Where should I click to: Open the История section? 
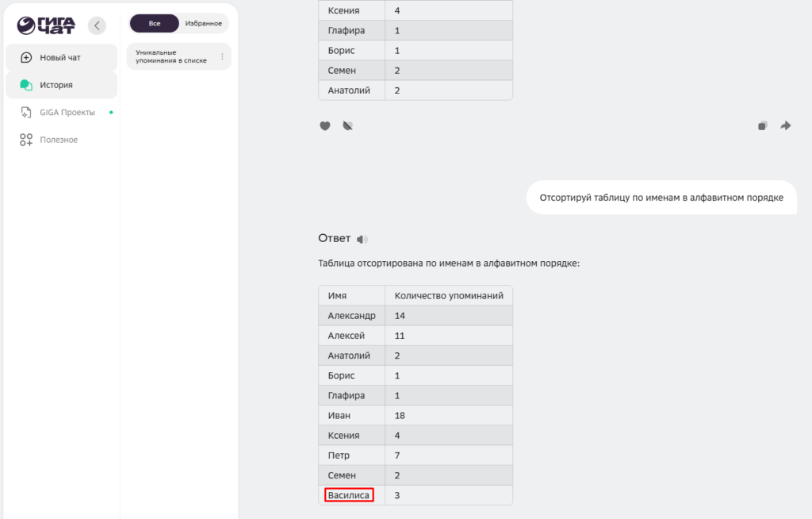[x=56, y=85]
